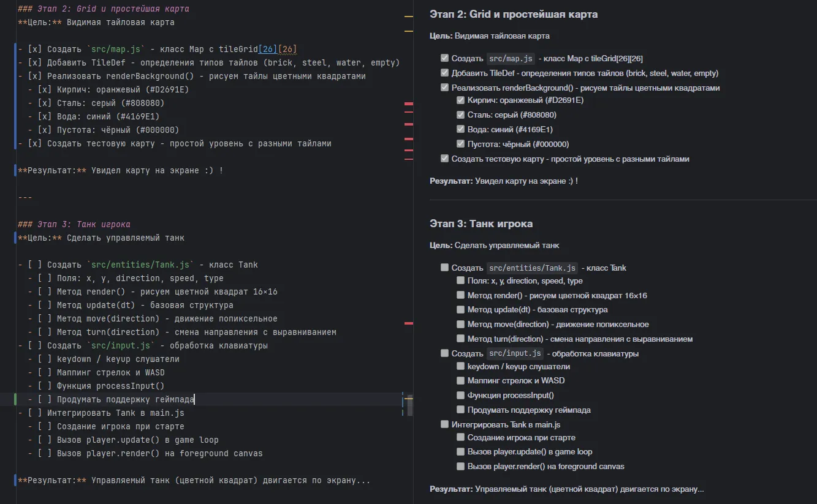Uncheck the 'Создать src/map.js' checkbox in preview
Image resolution: width=817 pixels, height=504 pixels.
pos(444,58)
